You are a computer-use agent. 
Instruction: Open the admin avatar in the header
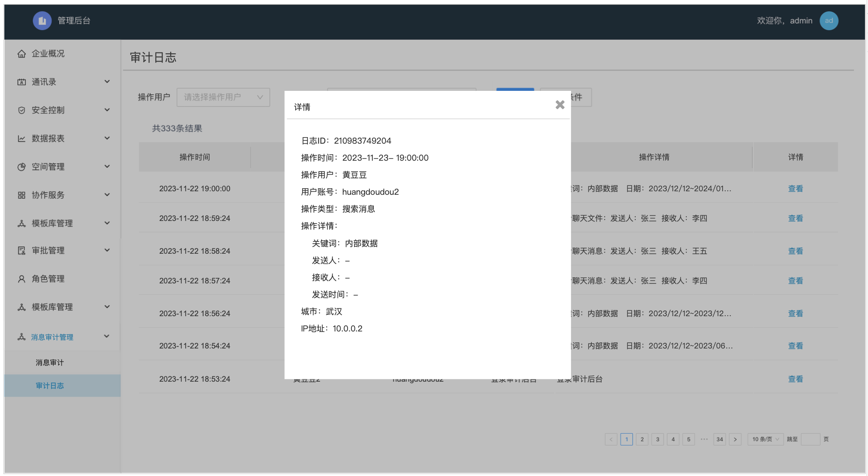point(829,21)
